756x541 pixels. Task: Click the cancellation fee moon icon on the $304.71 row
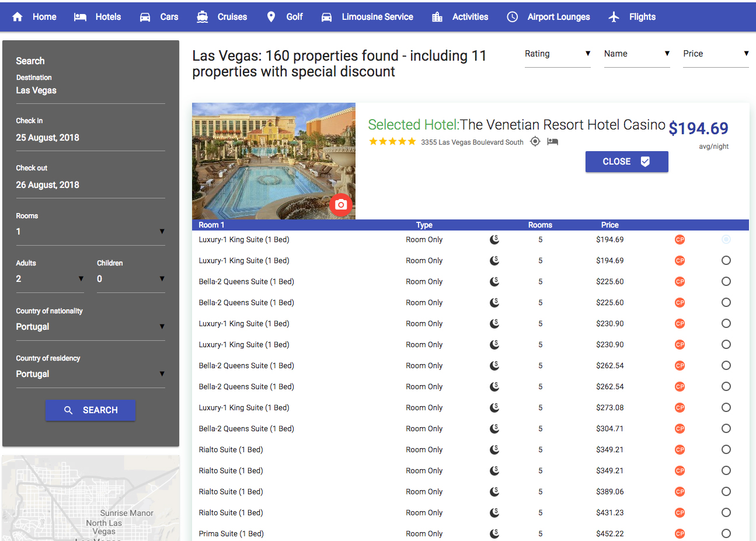click(x=494, y=428)
